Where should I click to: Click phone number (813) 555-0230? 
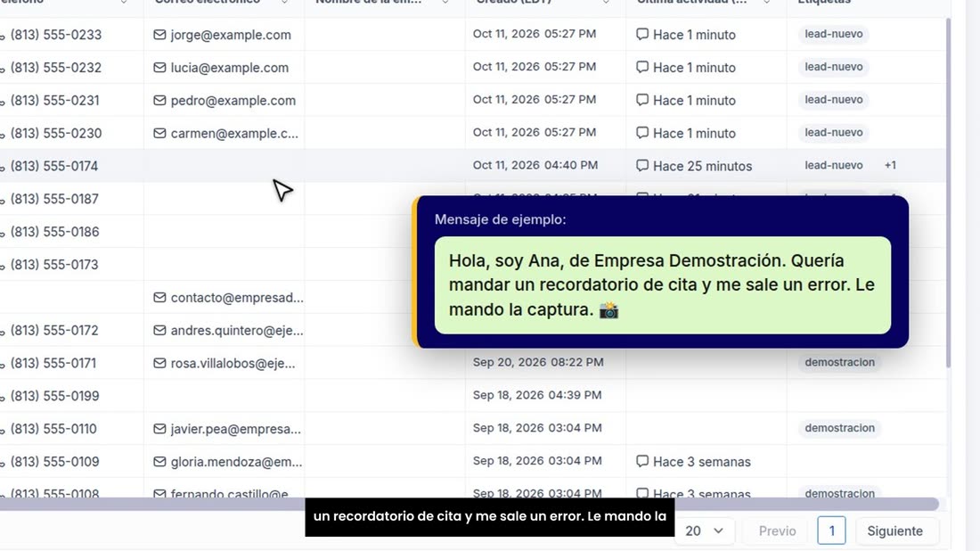point(55,133)
